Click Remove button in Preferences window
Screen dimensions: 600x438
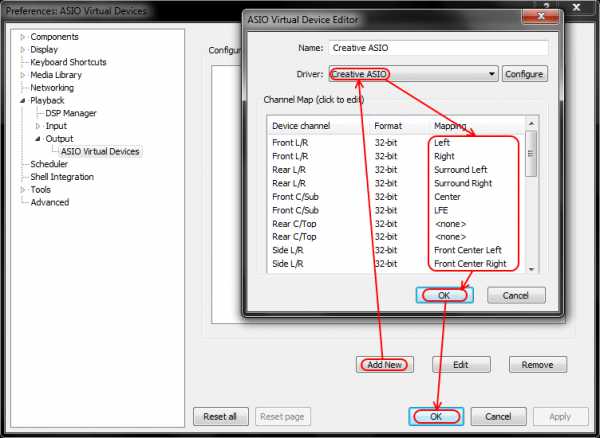pyautogui.click(x=538, y=365)
